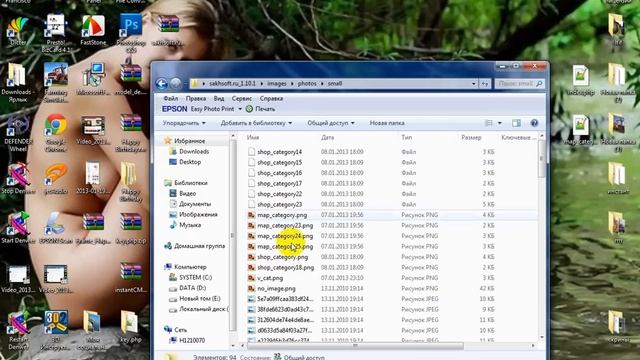Select Компьютер in navigation pane
The height and width of the screenshot is (360, 640).
coord(190,267)
